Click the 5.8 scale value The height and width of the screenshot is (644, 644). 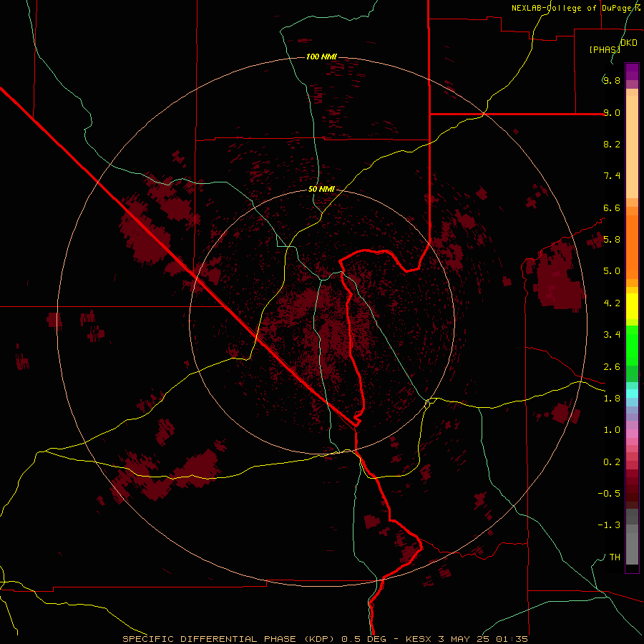click(612, 240)
